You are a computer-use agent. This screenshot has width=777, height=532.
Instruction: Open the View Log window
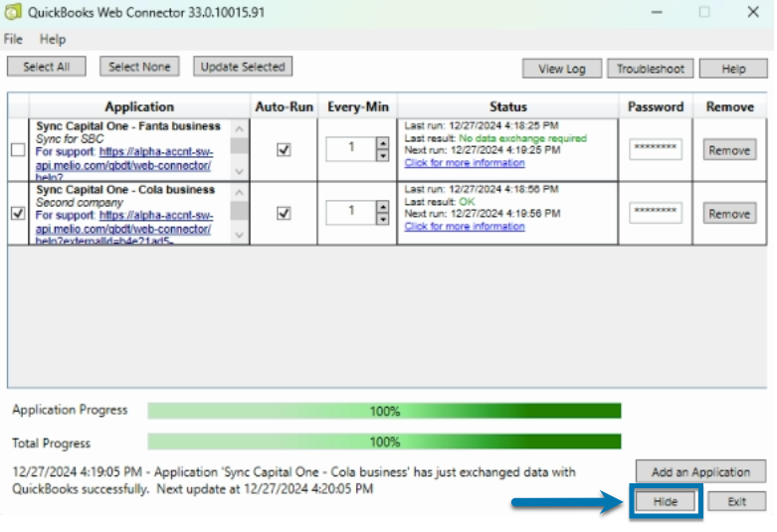pyautogui.click(x=562, y=69)
